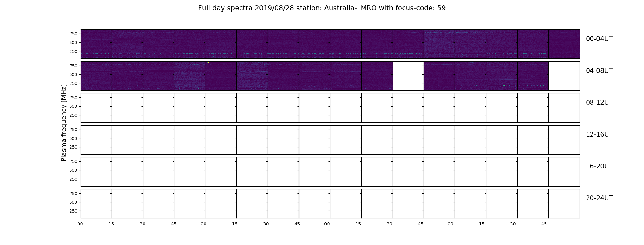Click the 500 tick of the 20-24UT row
Viewport: 644px width, 245px height.
click(x=73, y=202)
